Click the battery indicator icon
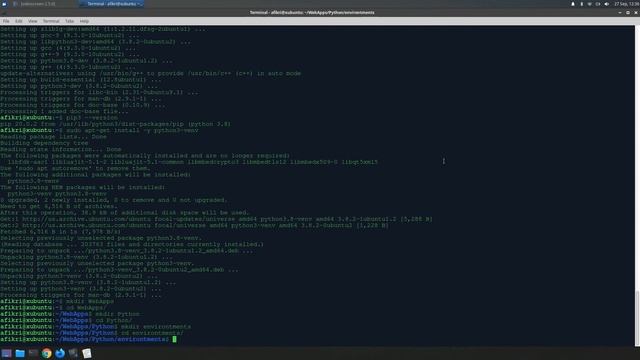 click(581, 4)
